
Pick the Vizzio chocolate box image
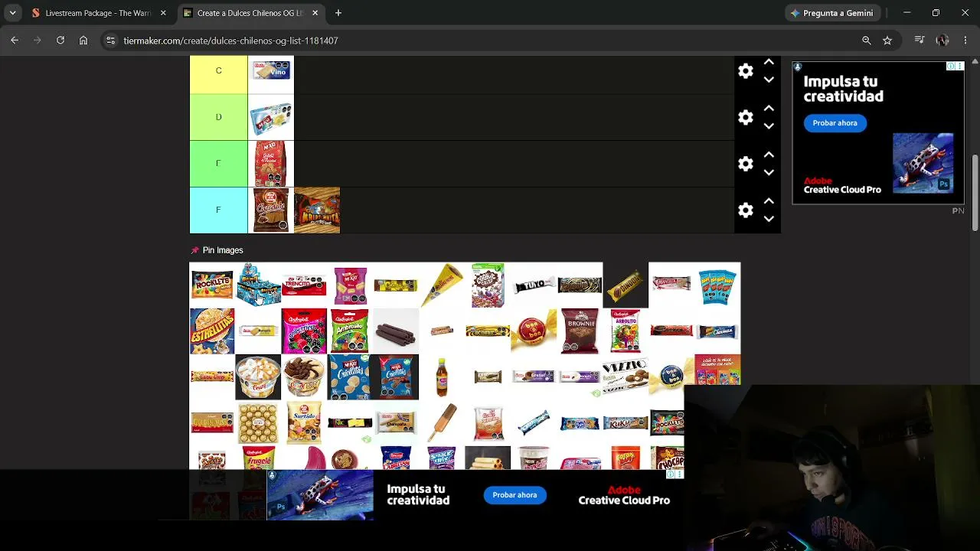(626, 377)
